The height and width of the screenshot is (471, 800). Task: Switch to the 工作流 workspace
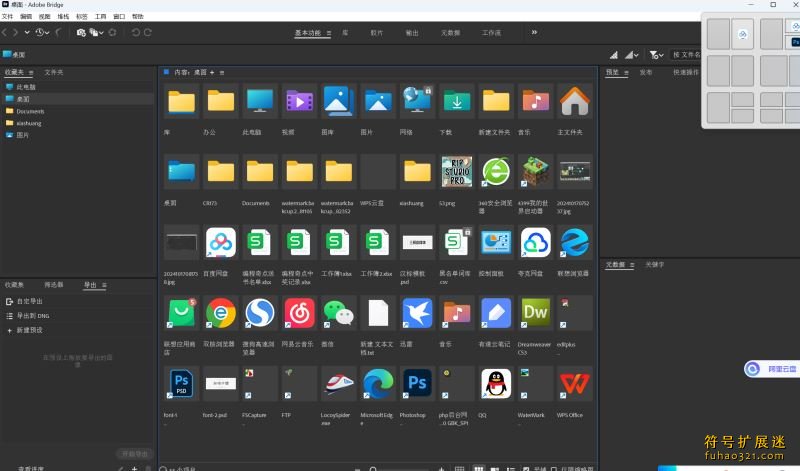(x=491, y=33)
